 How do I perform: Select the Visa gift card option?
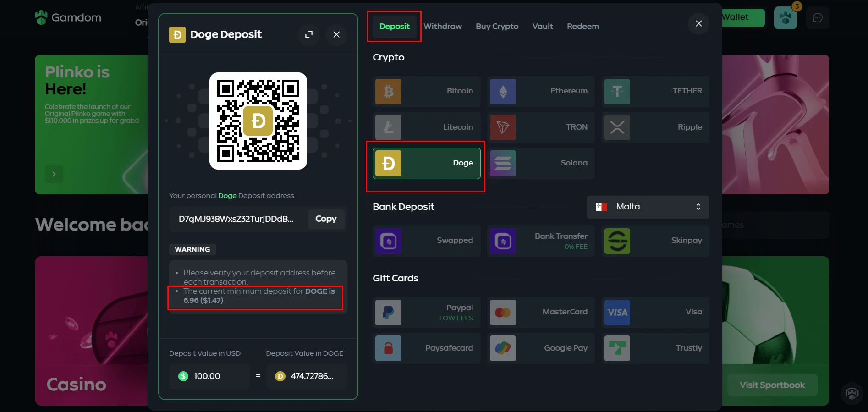click(x=655, y=313)
